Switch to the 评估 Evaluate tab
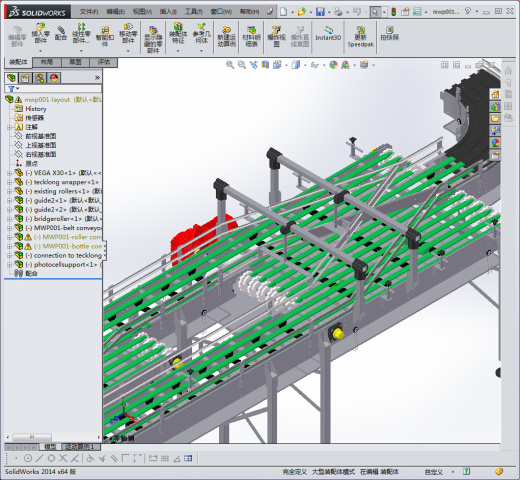Viewport: 520px width, 480px height. (104, 62)
